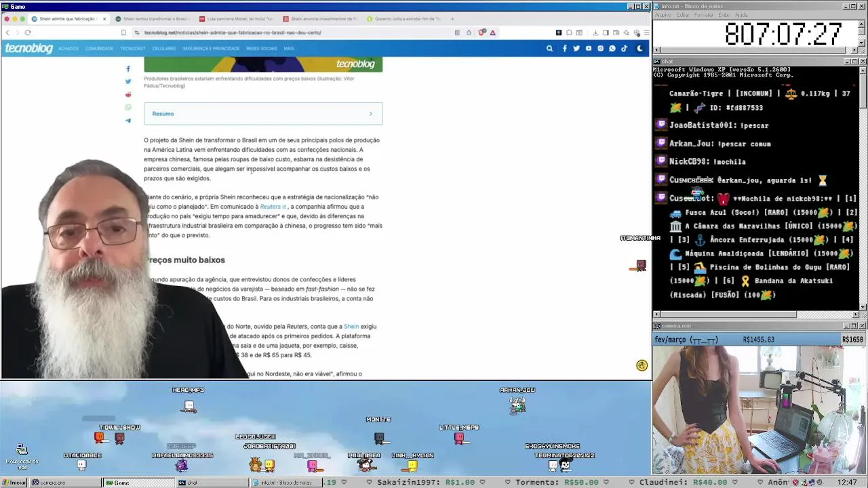The height and width of the screenshot is (488, 868).
Task: Open Editar menu in Bloco de notas
Action: pyautogui.click(x=682, y=15)
